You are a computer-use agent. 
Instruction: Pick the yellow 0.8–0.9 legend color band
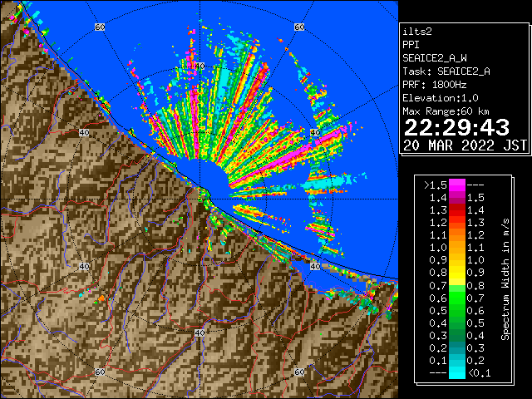click(457, 273)
